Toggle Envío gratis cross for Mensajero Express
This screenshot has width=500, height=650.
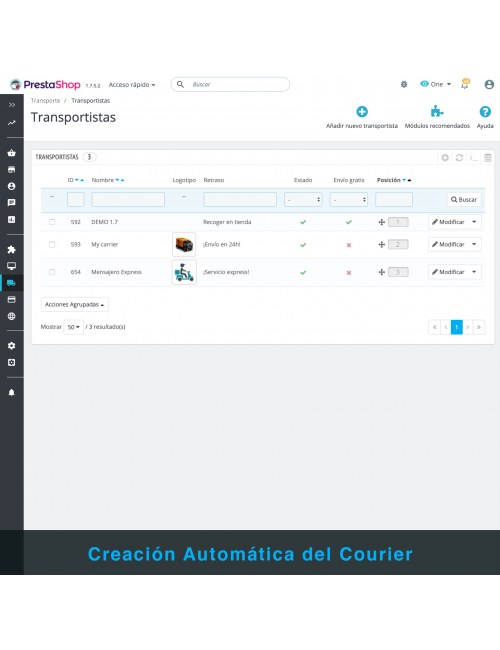tap(349, 273)
